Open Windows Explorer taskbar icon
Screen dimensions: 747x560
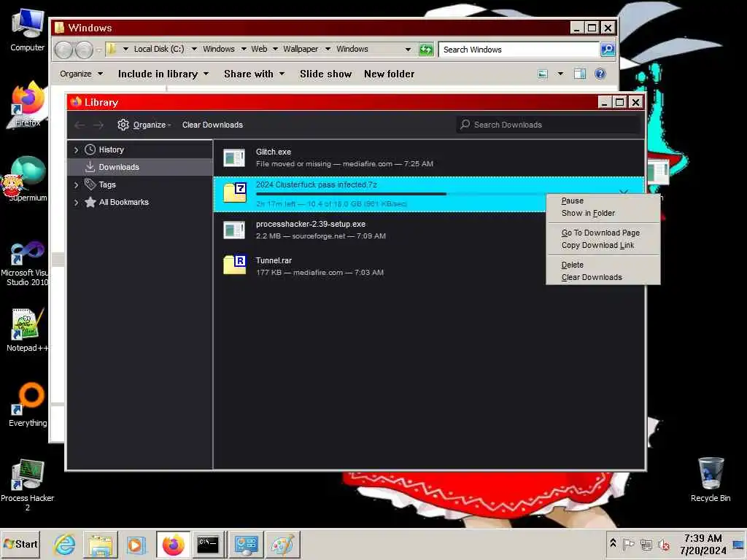coord(101,545)
